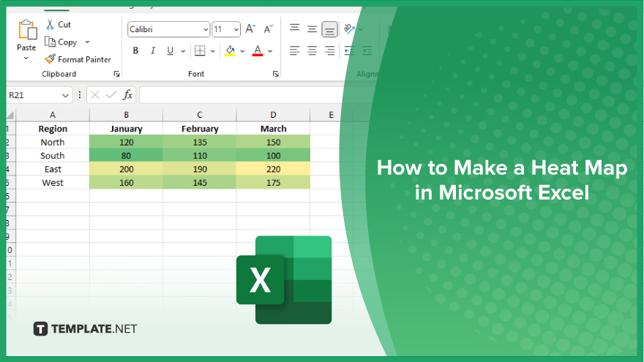This screenshot has width=644, height=362.
Task: Click cell with value 80
Action: tap(126, 156)
